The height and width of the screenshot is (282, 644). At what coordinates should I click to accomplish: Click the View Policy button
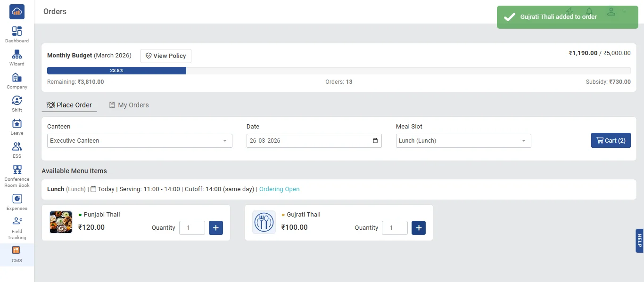pyautogui.click(x=166, y=56)
